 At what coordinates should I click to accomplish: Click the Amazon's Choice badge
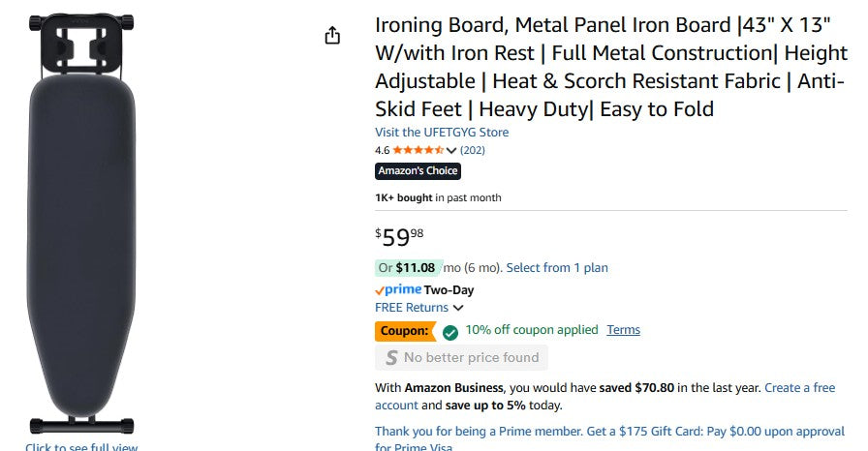(x=418, y=171)
